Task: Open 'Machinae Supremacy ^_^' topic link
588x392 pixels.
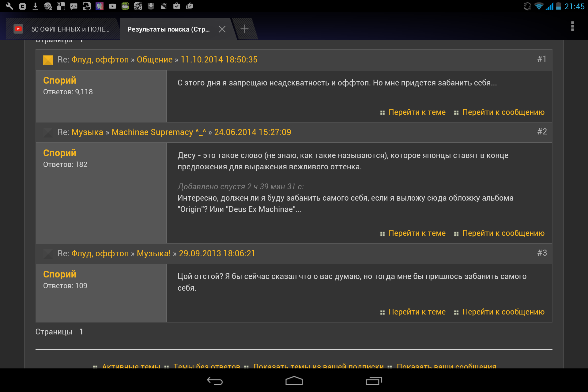Action: 159,132
